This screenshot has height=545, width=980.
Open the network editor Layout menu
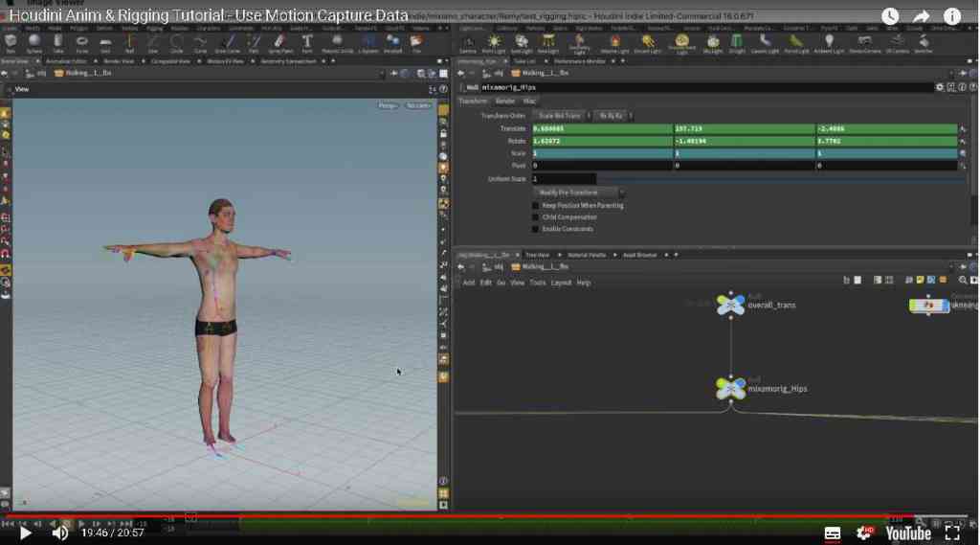(x=561, y=283)
